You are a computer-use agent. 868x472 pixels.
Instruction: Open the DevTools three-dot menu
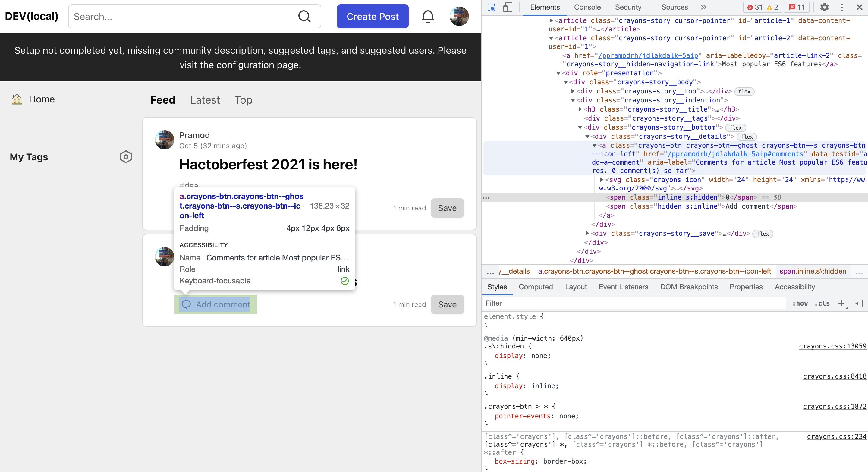tap(841, 8)
